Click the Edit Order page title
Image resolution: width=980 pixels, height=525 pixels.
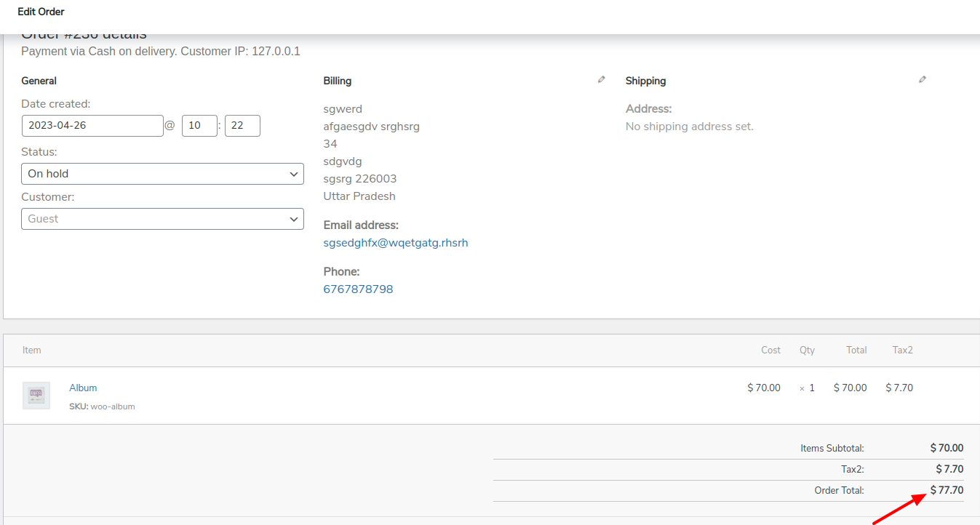(x=41, y=12)
